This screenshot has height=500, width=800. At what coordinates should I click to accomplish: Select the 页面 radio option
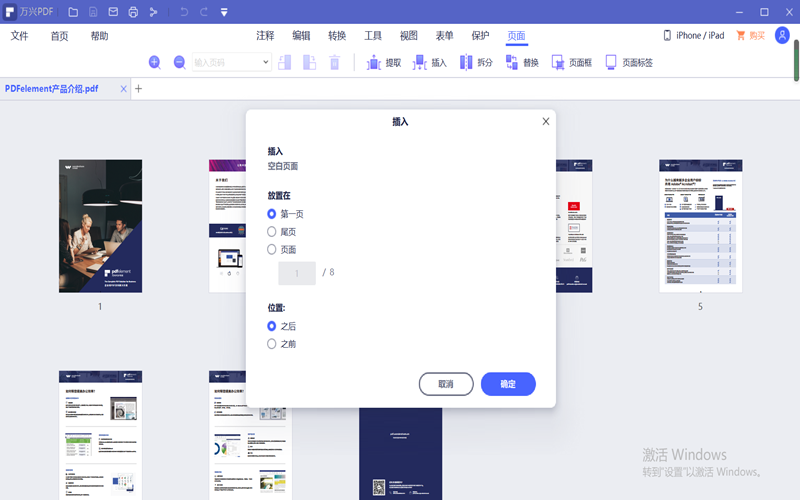[272, 250]
